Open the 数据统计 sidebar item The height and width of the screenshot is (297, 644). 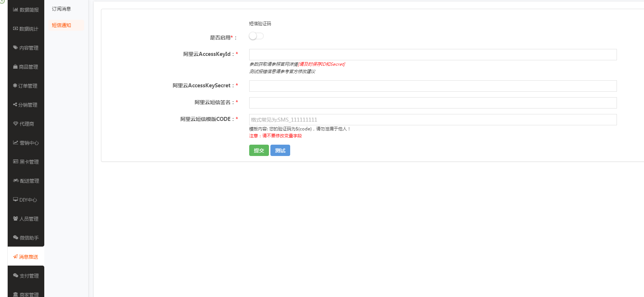(26, 29)
